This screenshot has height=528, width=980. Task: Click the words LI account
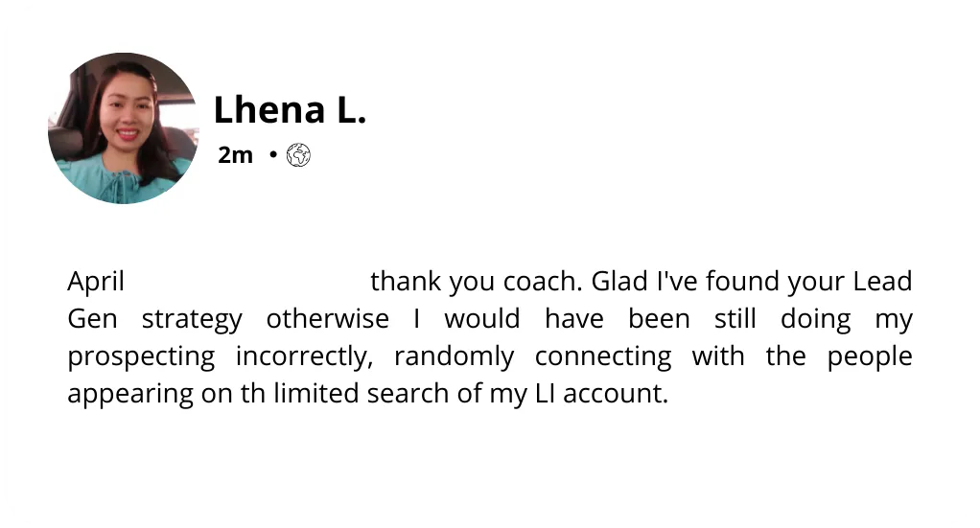pos(602,394)
